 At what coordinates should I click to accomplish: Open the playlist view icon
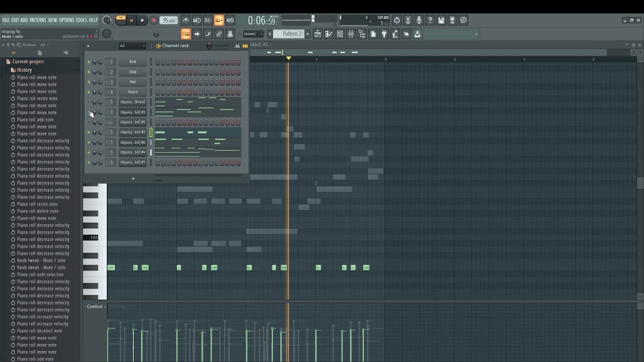pos(317,34)
